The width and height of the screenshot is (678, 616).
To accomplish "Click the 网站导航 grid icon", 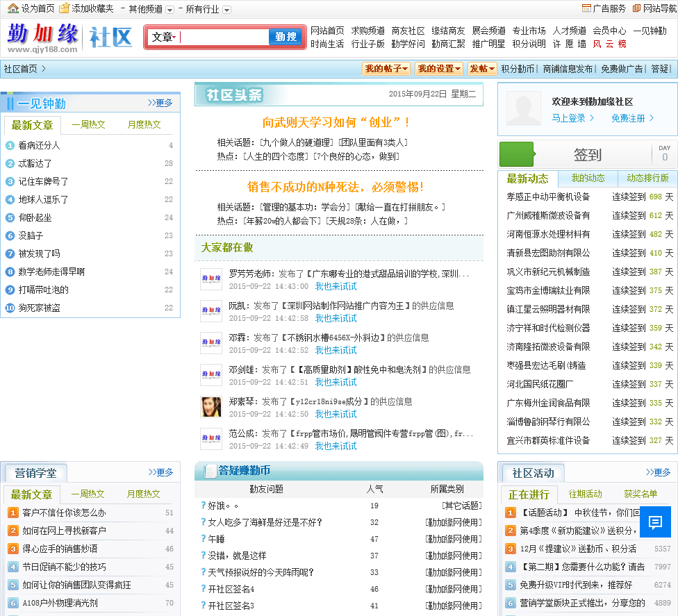I will point(637,8).
